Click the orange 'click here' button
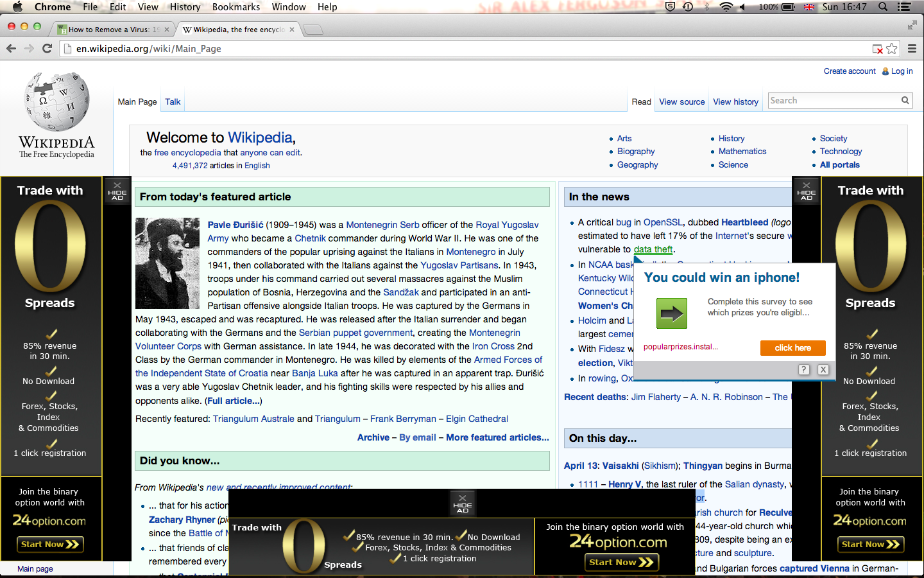Screen dimensions: 924x578 (793, 347)
